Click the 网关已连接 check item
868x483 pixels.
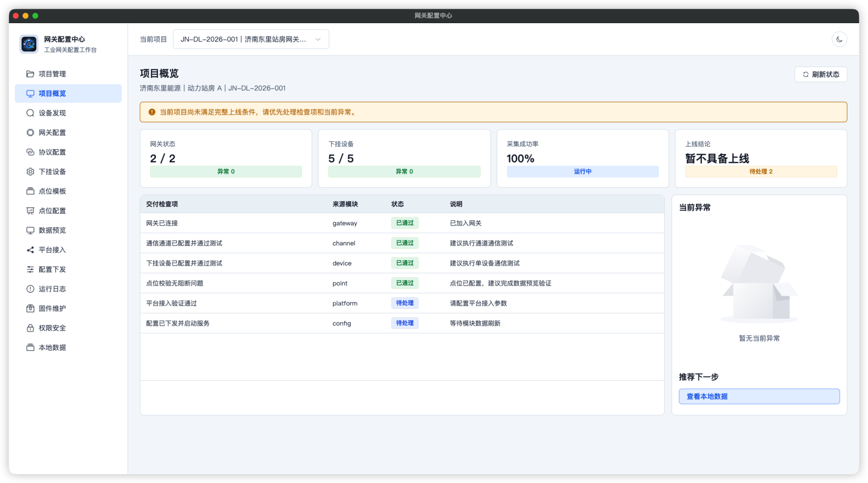coord(162,223)
